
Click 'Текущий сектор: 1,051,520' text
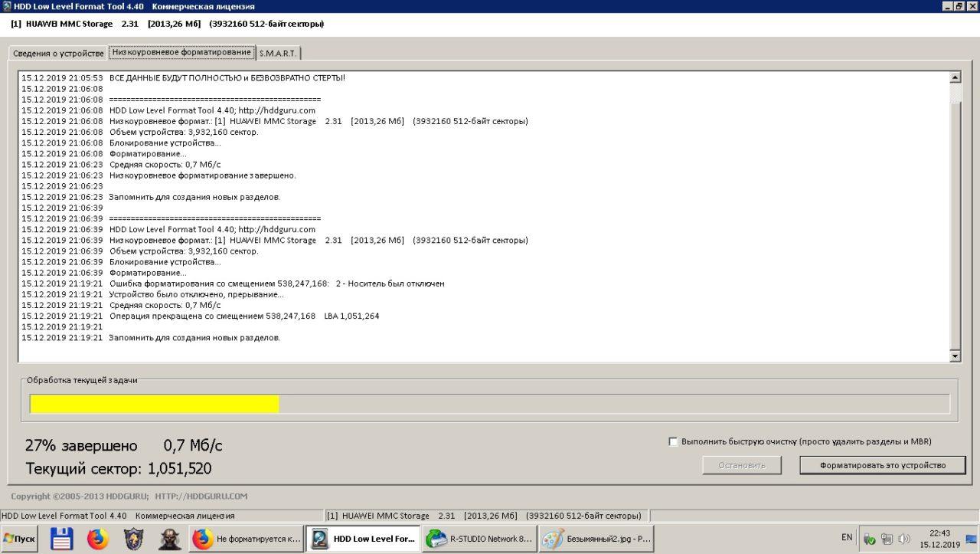119,469
